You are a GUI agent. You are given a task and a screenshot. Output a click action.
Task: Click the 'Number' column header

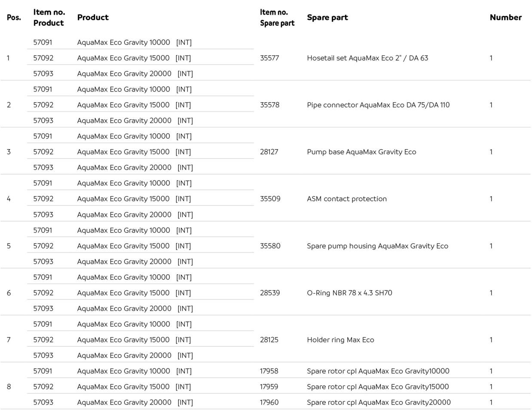505,18
